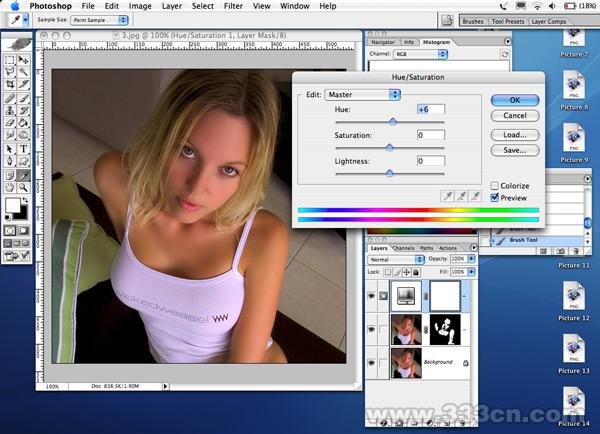This screenshot has height=434, width=600.
Task: Switch to the Channels tab
Action: [x=404, y=248]
